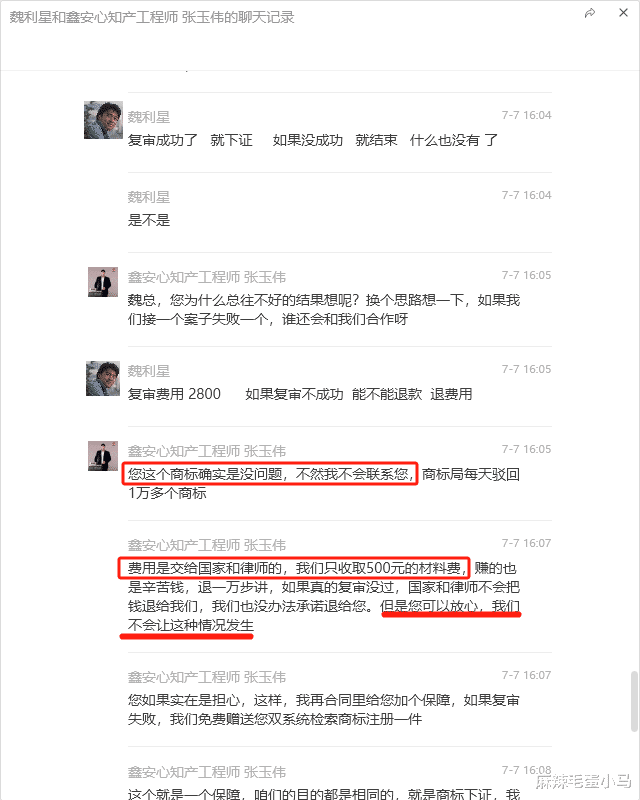Click the share/forward arrow icon

590,13
